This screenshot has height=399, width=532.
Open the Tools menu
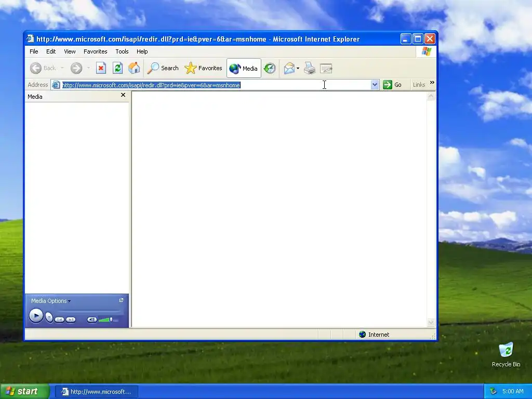click(x=122, y=51)
